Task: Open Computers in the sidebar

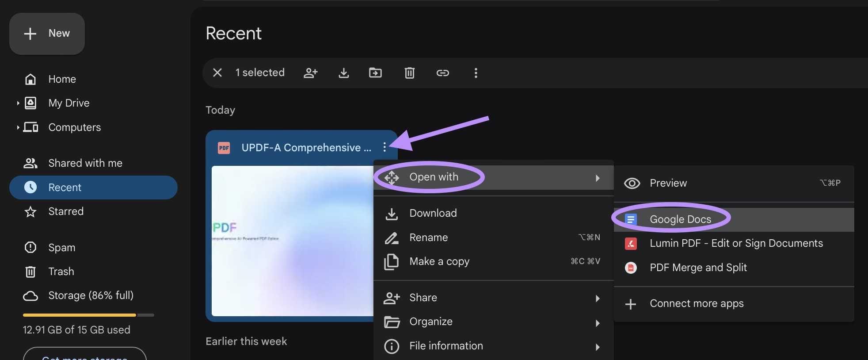Action: (x=74, y=127)
